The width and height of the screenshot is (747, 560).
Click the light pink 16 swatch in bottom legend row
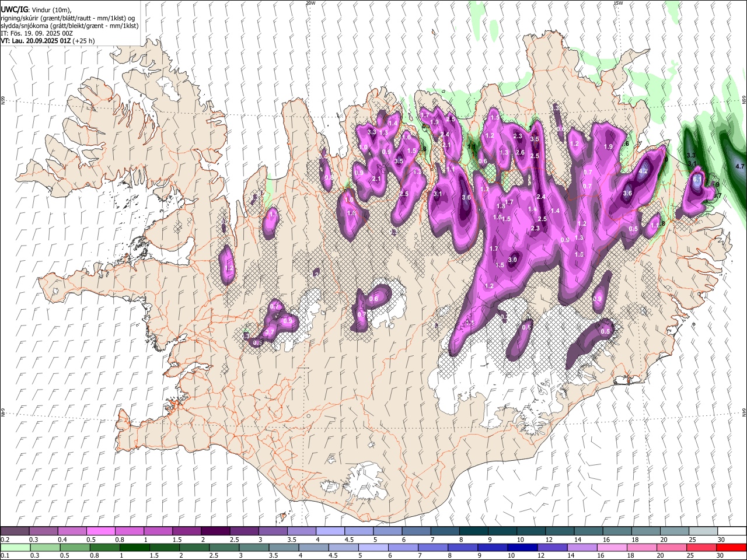click(612, 547)
